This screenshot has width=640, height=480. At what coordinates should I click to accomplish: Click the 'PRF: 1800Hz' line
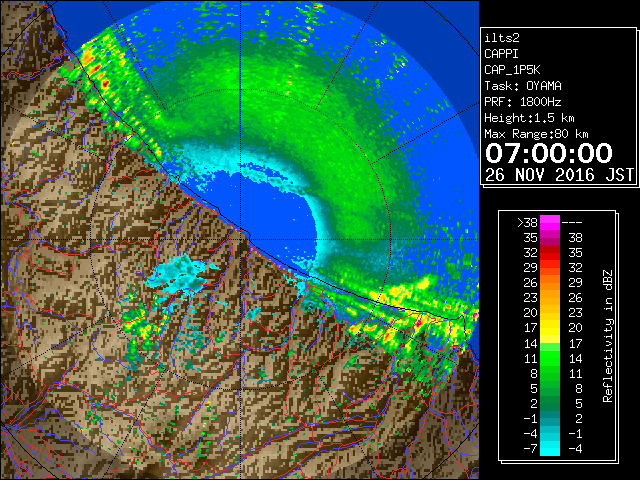[x=523, y=102]
